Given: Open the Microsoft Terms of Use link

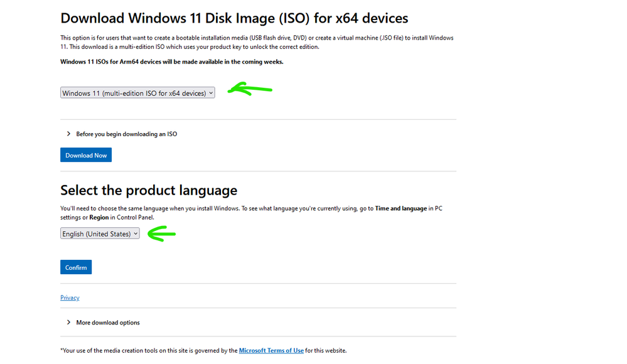Looking at the screenshot, I should click(x=271, y=351).
